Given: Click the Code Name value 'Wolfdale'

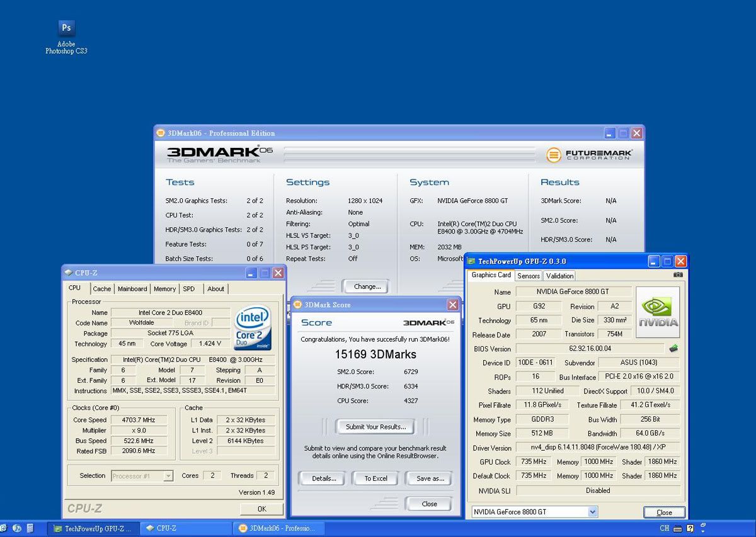Looking at the screenshot, I should coord(141,322).
